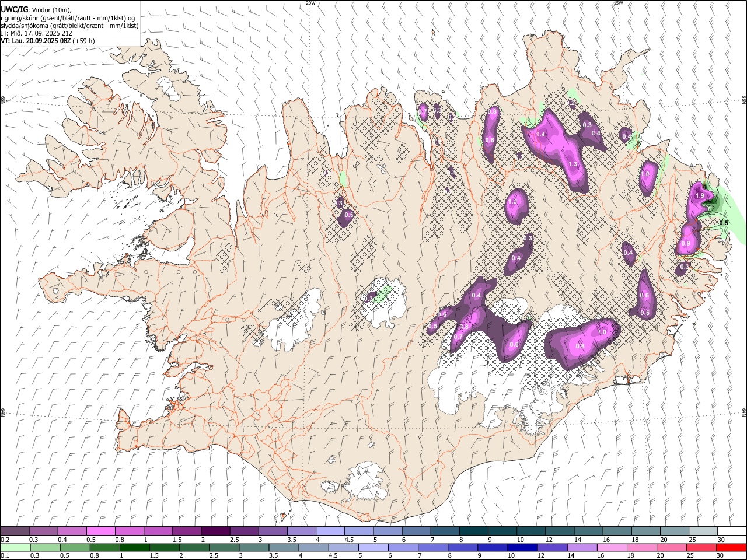The height and width of the screenshot is (560, 747).
Task: Click the "1.3" precipitation value on the map
Action: pos(573,164)
